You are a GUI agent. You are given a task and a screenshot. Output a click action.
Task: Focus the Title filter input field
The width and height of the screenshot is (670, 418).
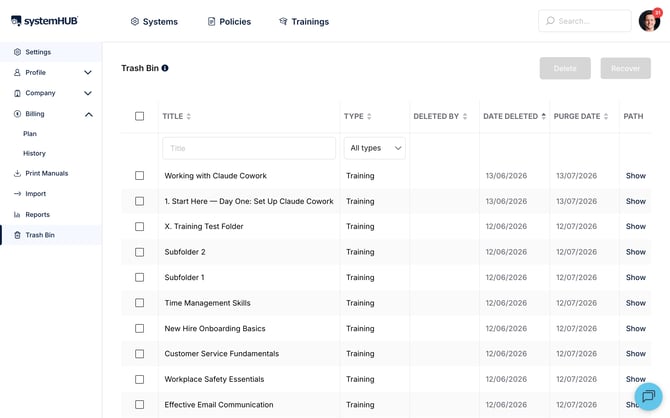pos(249,148)
